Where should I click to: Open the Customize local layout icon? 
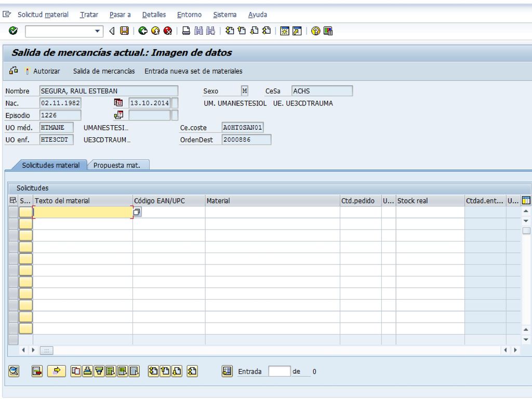[x=328, y=31]
